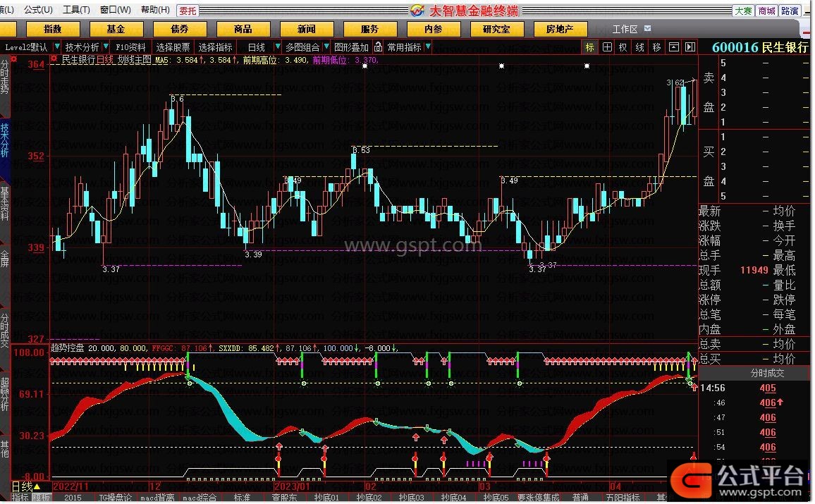
Task: Expand the Level2默认 dropdown arrow
Action: [56, 47]
